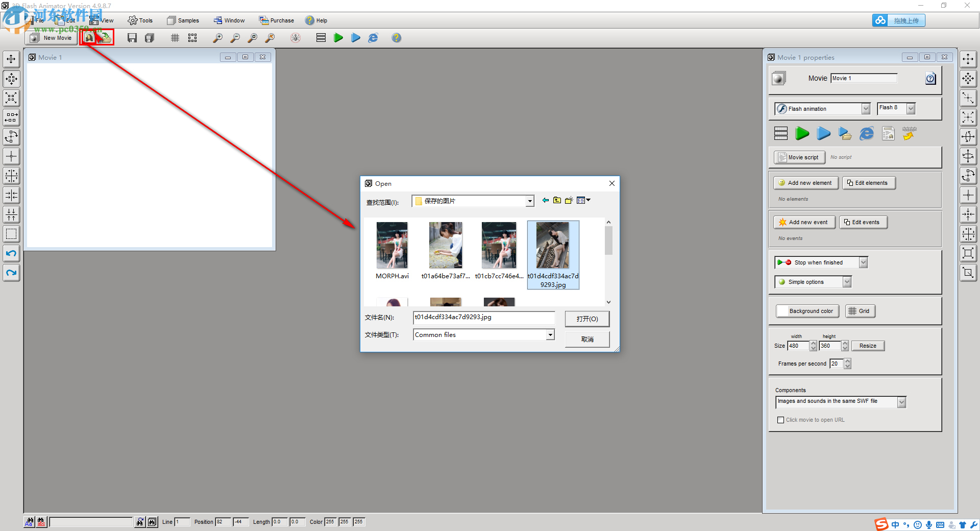Click the Create New Folder icon in Open dialog
The height and width of the screenshot is (531, 980).
[569, 200]
